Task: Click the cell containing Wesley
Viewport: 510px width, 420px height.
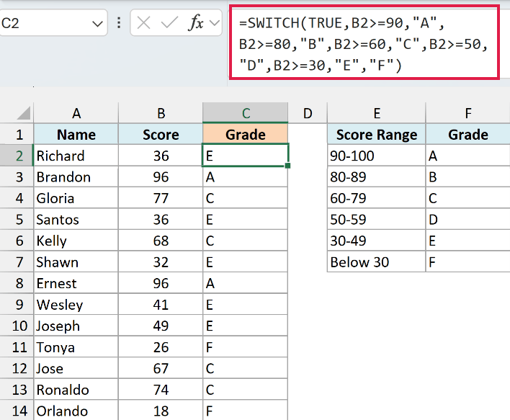Action: coord(76,305)
